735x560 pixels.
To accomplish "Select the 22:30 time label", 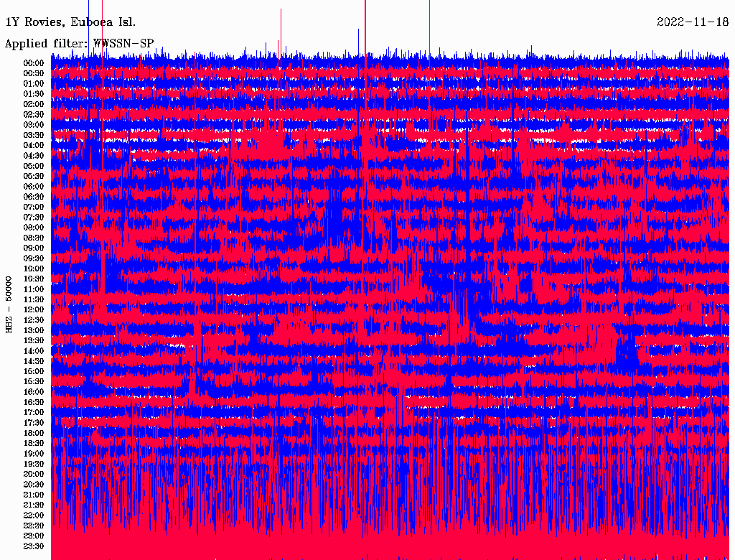I will pyautogui.click(x=34, y=526).
